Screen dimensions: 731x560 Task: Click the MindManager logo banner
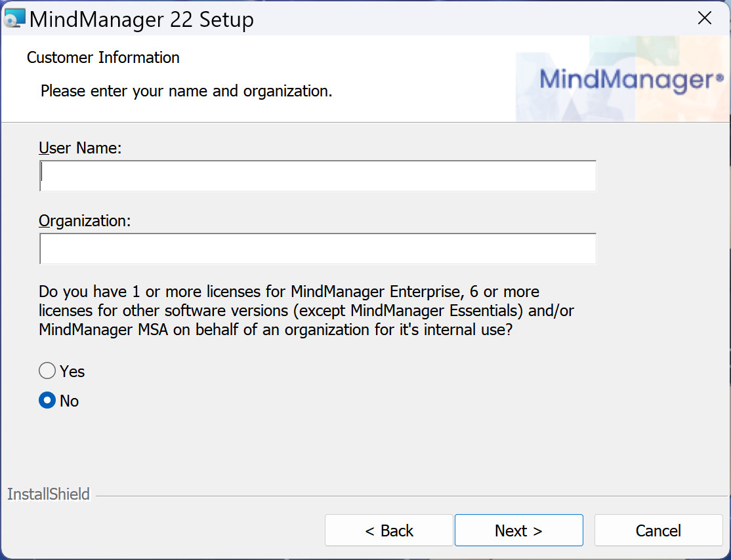tap(623, 79)
